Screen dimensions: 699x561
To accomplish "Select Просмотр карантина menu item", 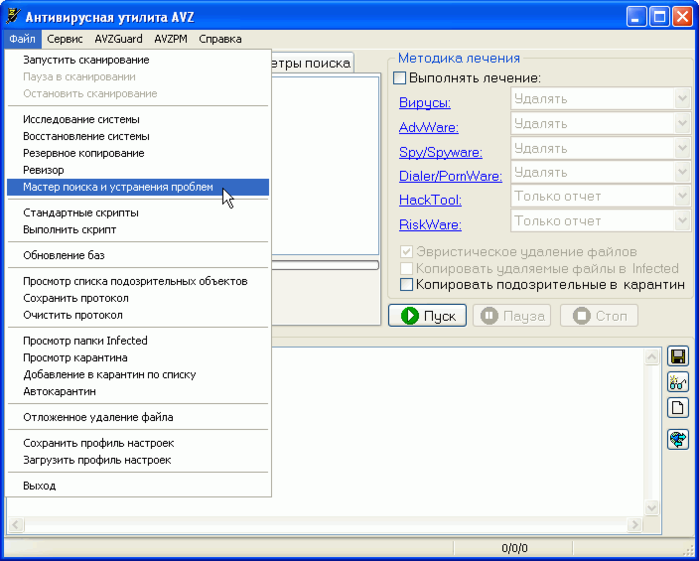I will (138, 358).
